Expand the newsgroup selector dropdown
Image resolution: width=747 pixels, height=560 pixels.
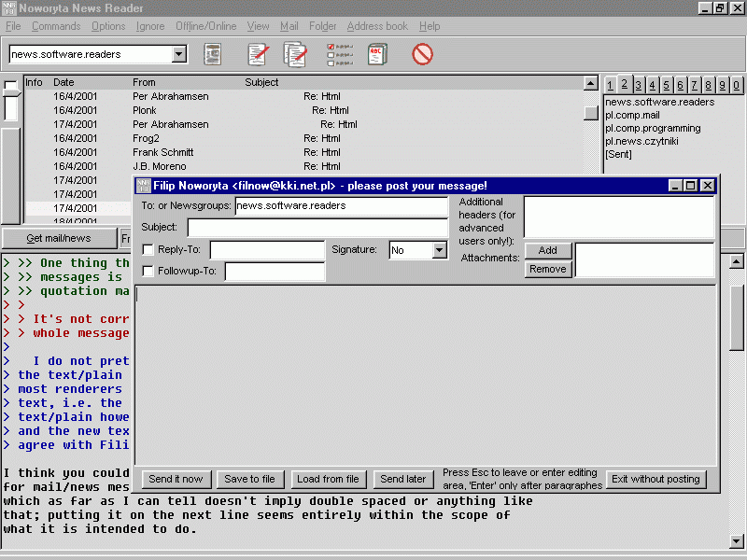click(179, 54)
